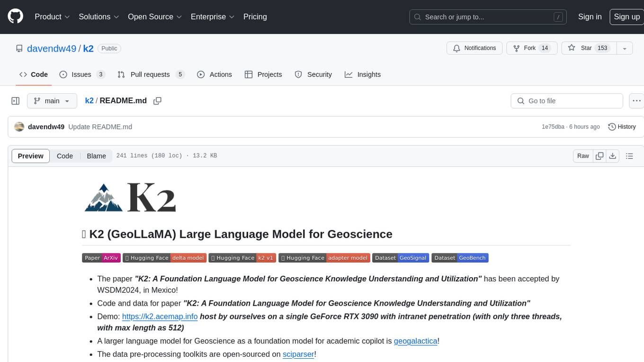The image size is (644, 362).
Task: Open commit 1e75dba
Action: 553,127
